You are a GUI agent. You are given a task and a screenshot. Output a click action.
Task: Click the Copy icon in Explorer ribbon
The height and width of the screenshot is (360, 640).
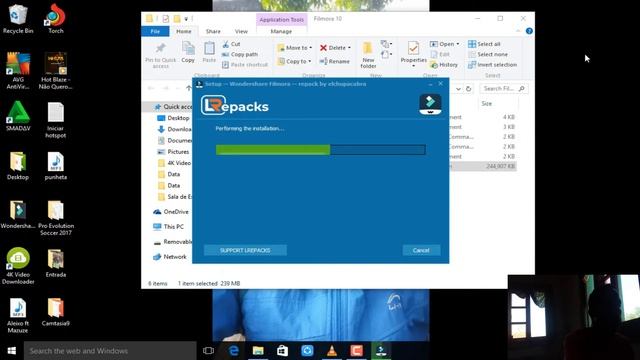(x=188, y=52)
